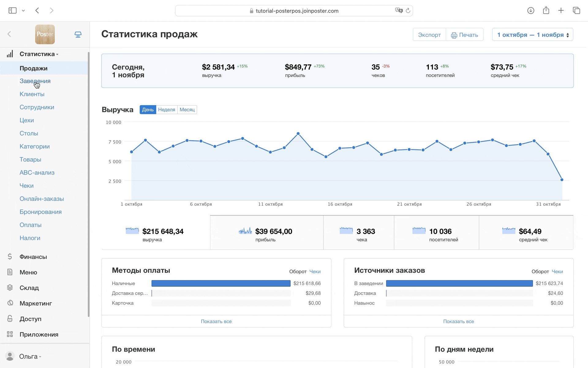Click the Наличные payment bar
Image resolution: width=588 pixels, height=368 pixels.
tap(221, 283)
